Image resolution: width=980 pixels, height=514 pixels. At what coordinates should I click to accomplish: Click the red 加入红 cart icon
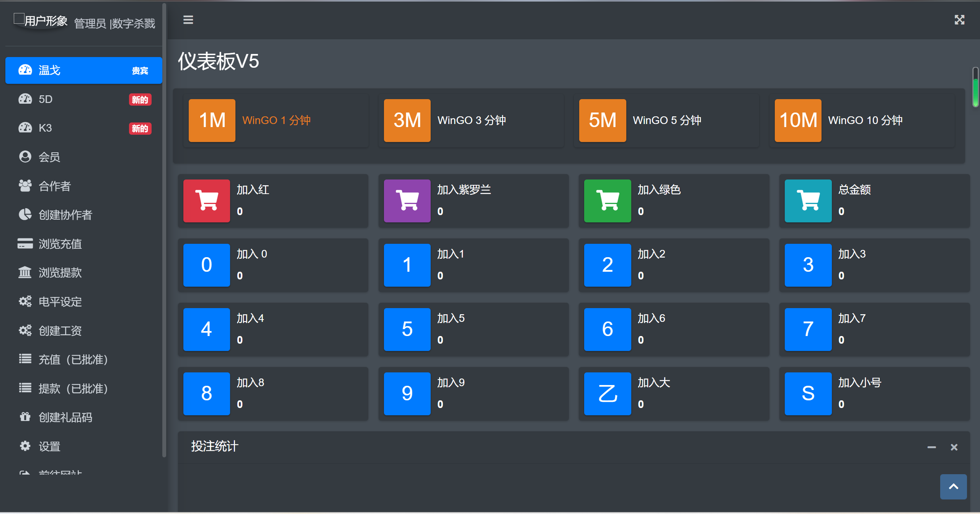click(x=206, y=201)
